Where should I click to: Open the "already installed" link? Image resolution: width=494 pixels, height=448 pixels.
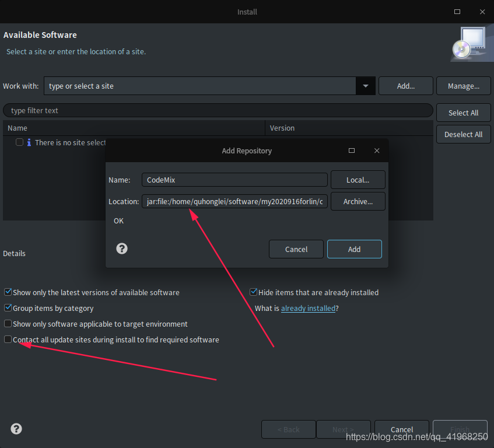(x=308, y=308)
